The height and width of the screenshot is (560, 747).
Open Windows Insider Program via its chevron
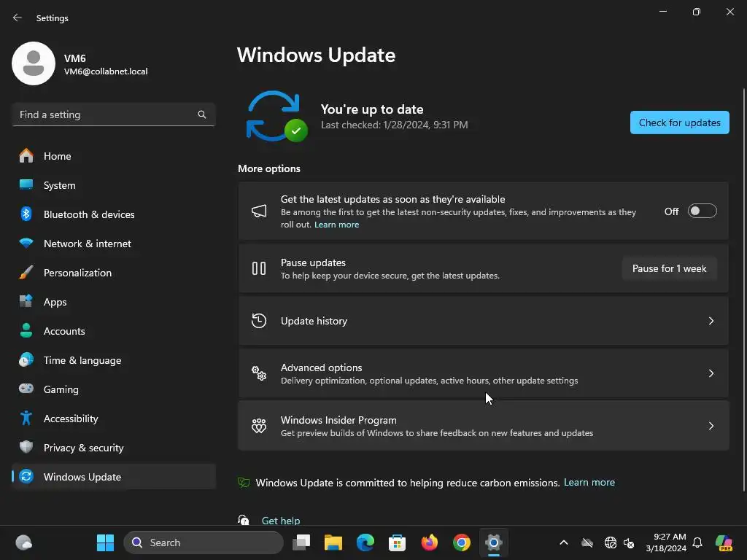(x=711, y=426)
